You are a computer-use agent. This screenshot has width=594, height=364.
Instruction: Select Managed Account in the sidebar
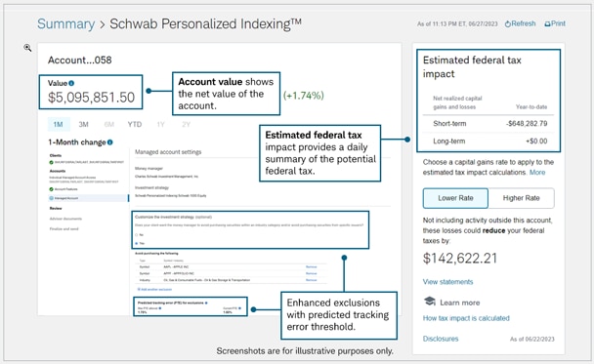pos(88,198)
